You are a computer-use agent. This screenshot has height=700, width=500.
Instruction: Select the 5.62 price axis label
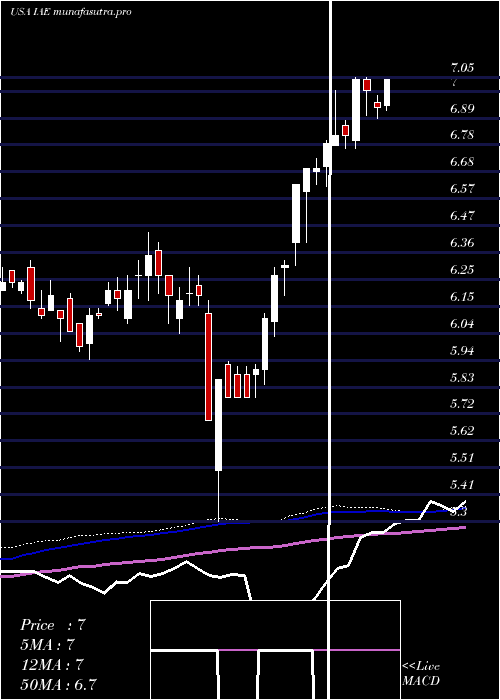pyautogui.click(x=462, y=431)
